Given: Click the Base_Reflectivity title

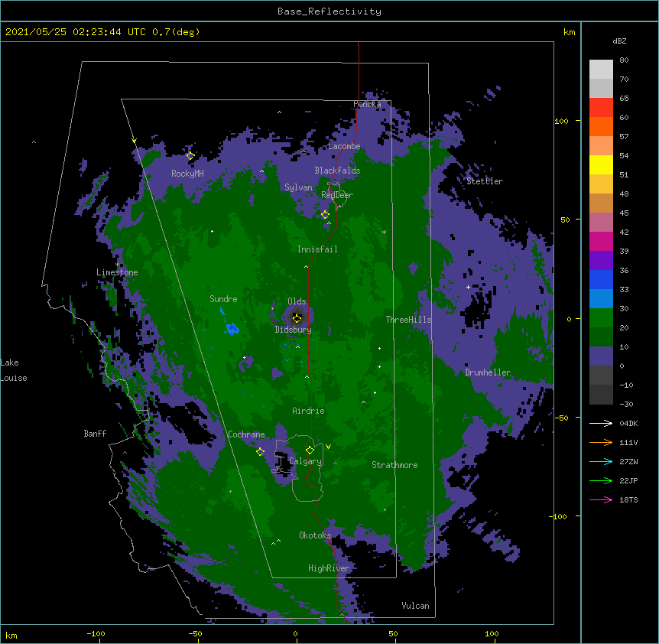Looking at the screenshot, I should [x=329, y=11].
